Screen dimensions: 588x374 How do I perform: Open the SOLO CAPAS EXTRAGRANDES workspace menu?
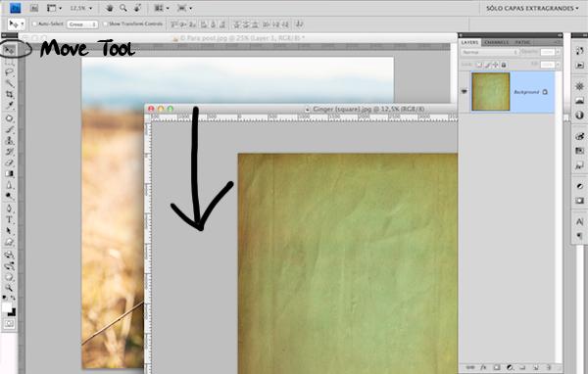click(532, 8)
